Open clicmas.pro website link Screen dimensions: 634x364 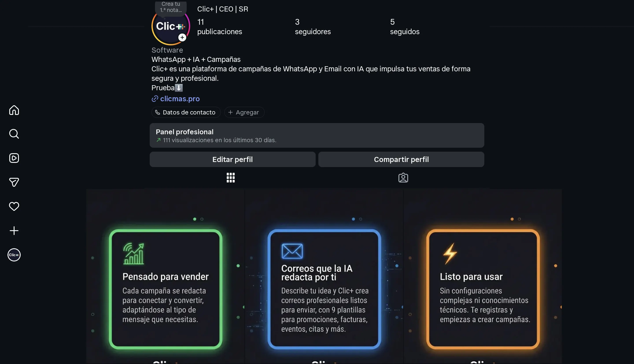click(x=180, y=99)
